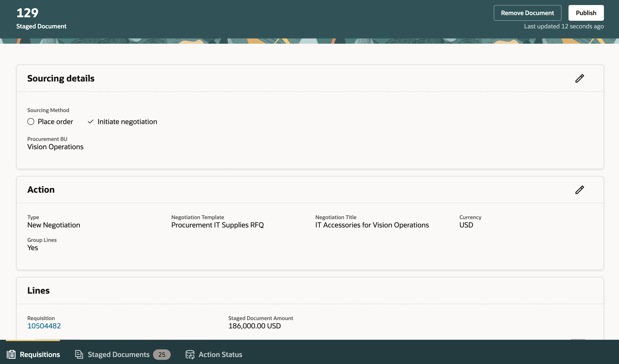Click the Requisitions clipboard icon
This screenshot has width=619, height=364.
click(11, 354)
